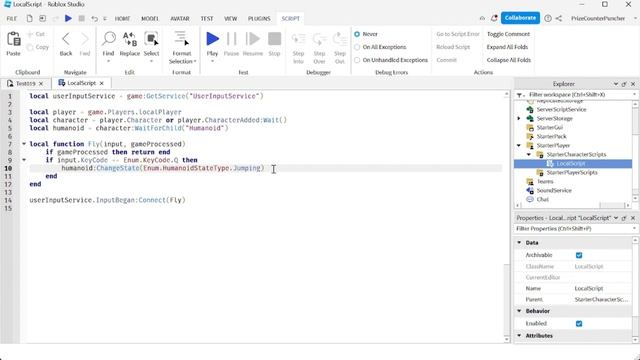Click Collapse All Folds action
640x360 pixels.
509,60
